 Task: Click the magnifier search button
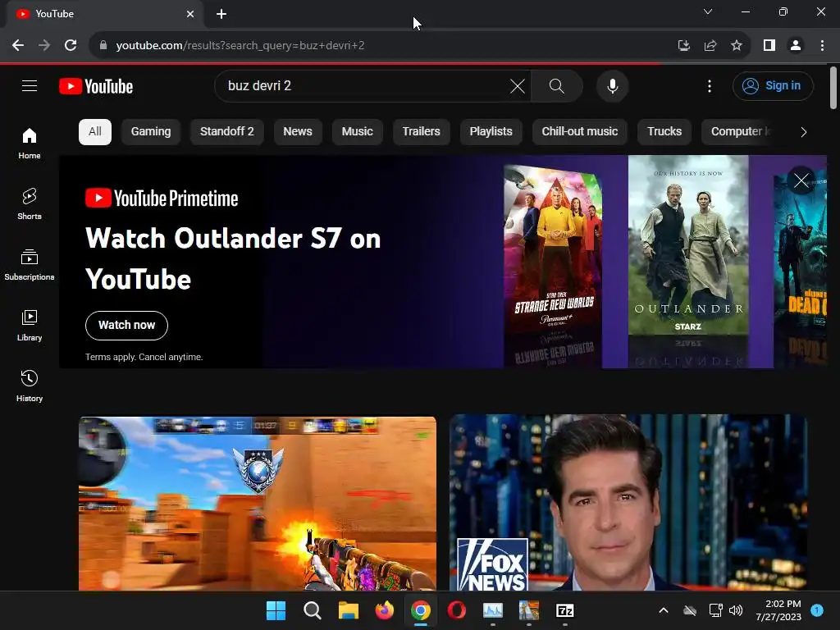point(557,85)
